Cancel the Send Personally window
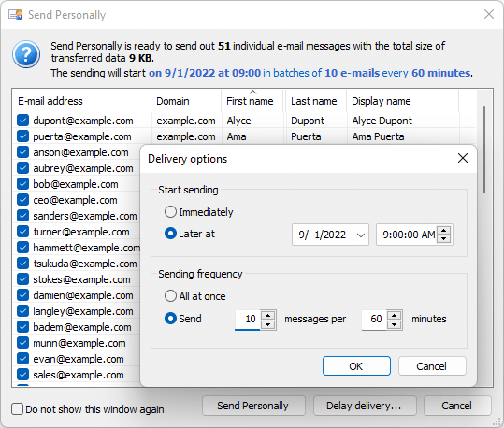This screenshot has height=428, width=504. [457, 406]
